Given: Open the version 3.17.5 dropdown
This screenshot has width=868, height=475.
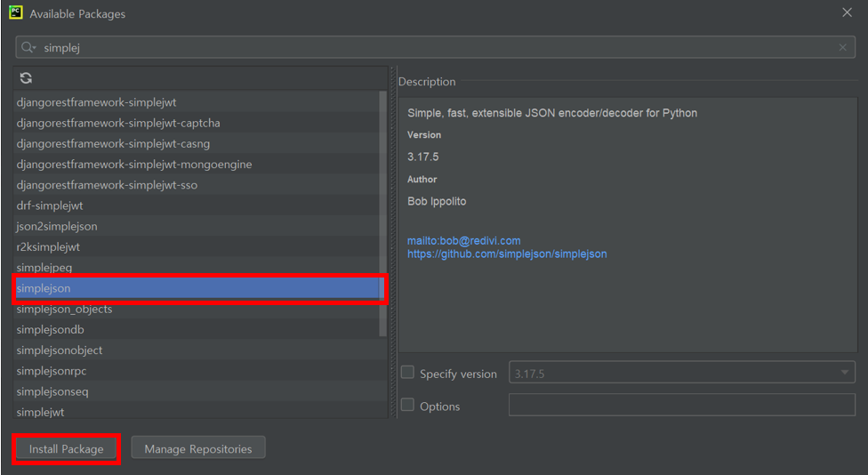Looking at the screenshot, I should (682, 373).
